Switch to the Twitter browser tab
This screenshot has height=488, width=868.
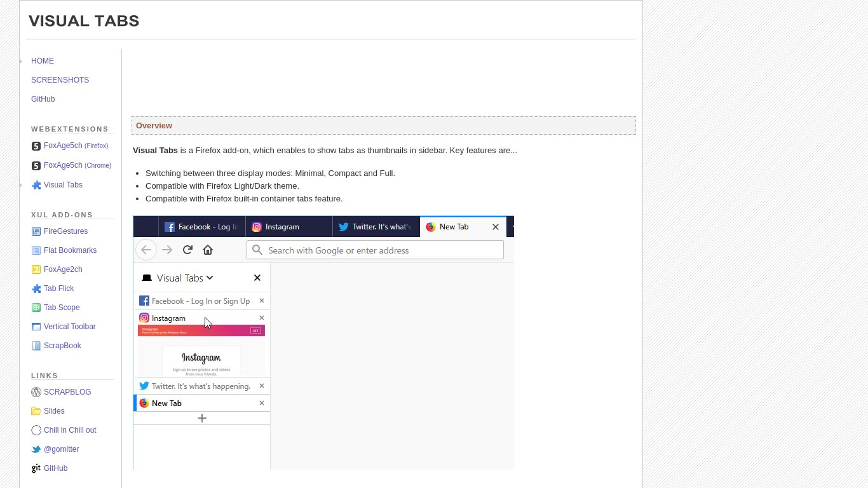click(x=376, y=227)
